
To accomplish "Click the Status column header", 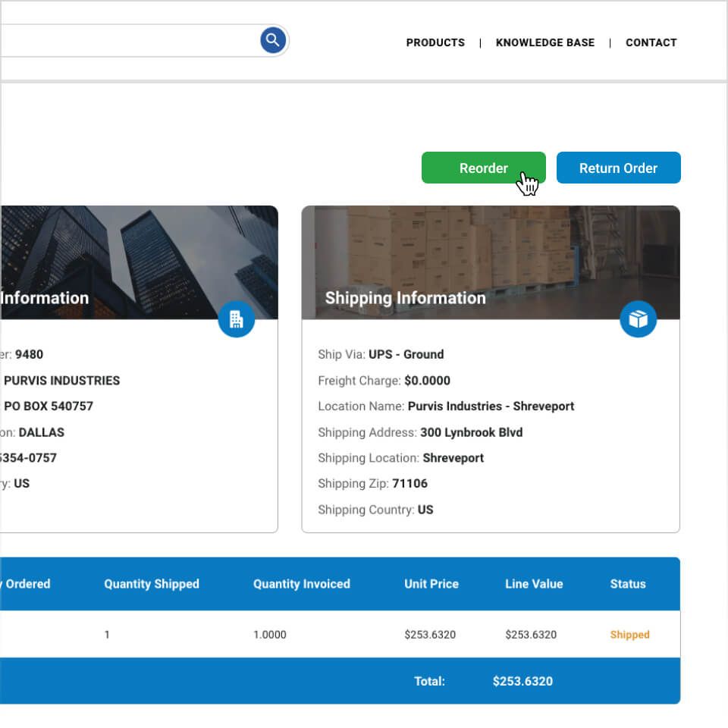I will [x=627, y=584].
